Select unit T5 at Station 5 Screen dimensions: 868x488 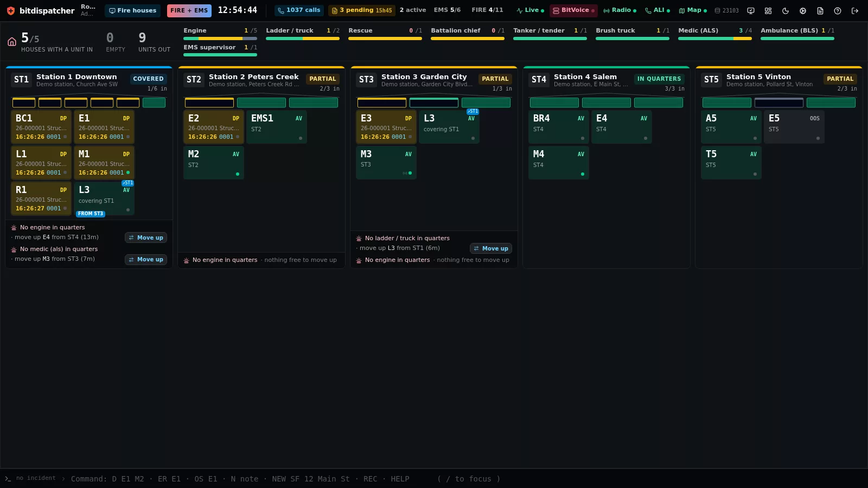(731, 163)
